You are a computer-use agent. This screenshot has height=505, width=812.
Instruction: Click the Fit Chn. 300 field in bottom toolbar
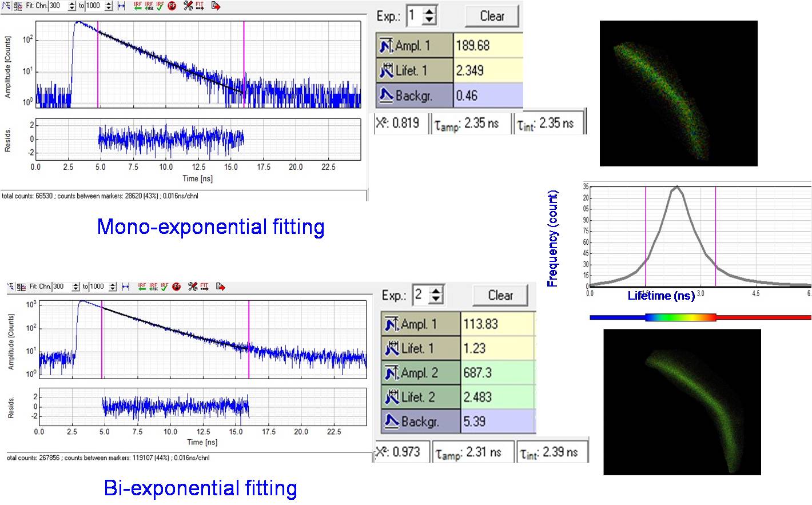tap(62, 287)
